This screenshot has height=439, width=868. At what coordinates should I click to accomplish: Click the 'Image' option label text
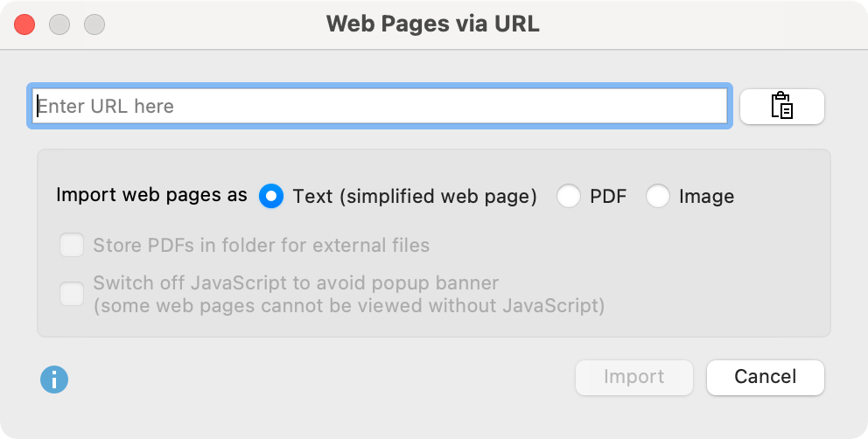(x=706, y=197)
